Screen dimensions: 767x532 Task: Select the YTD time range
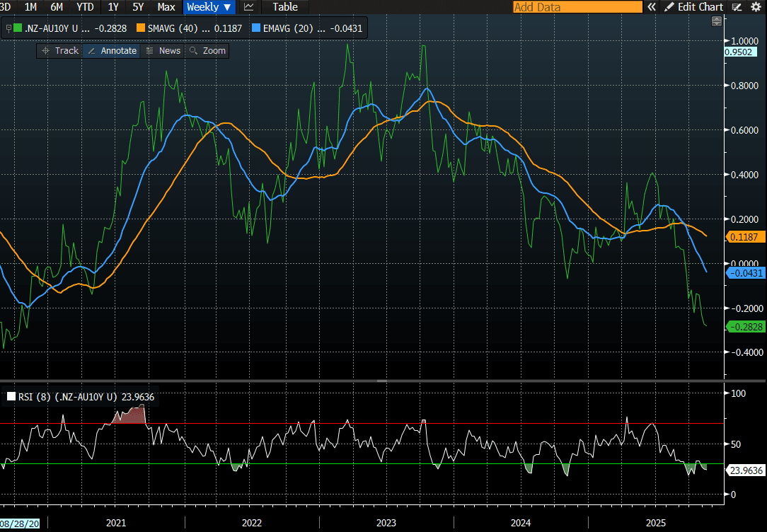coord(85,7)
